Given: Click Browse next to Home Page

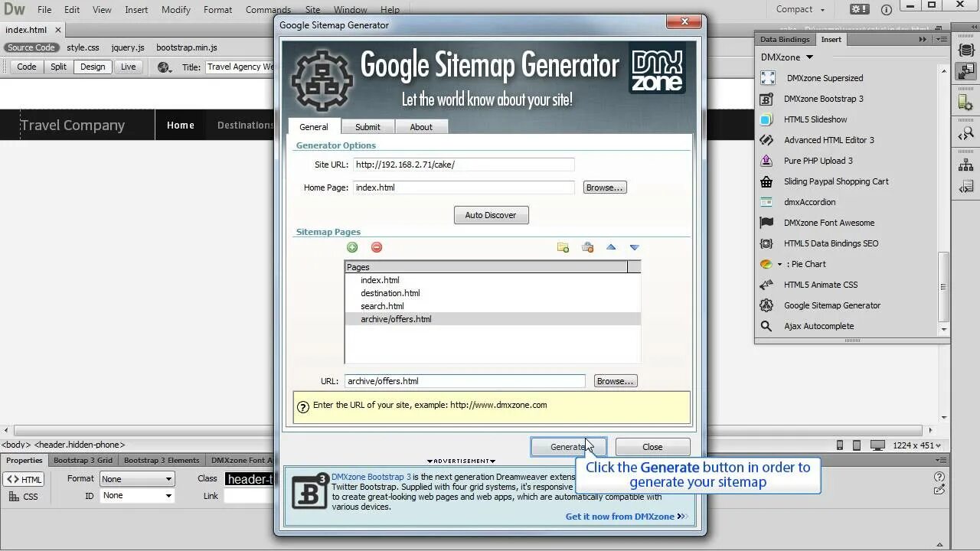Looking at the screenshot, I should point(604,187).
